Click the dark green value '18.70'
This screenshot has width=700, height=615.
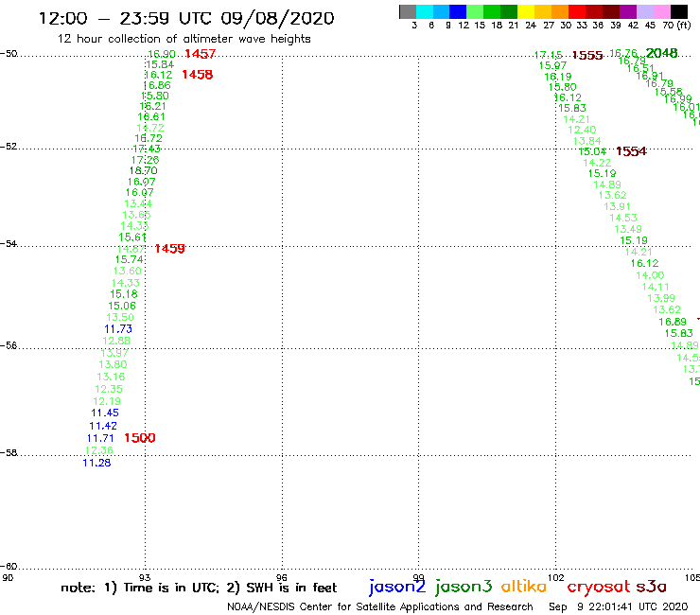tap(143, 170)
